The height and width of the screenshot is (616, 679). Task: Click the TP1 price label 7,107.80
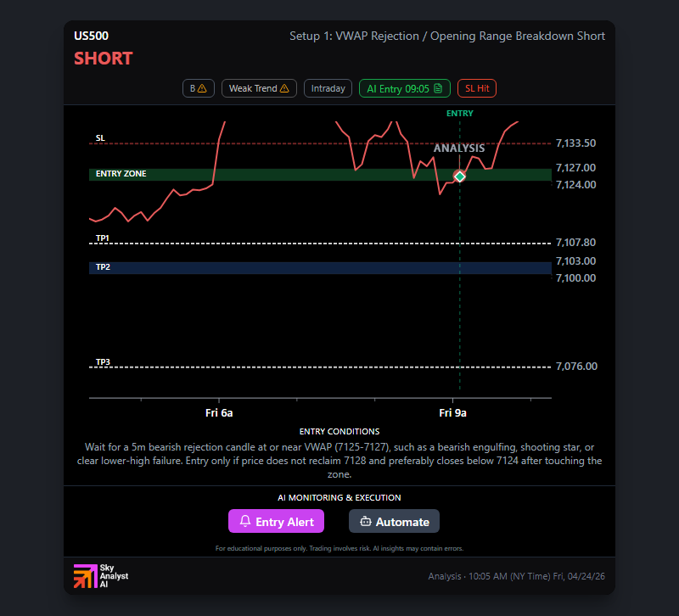(575, 243)
